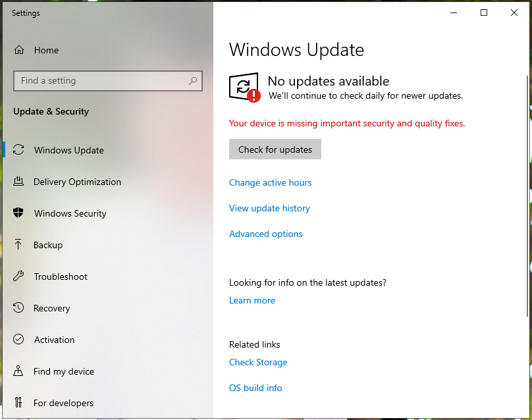
Task: Click the red 'missing important security' warning text
Action: pos(347,123)
